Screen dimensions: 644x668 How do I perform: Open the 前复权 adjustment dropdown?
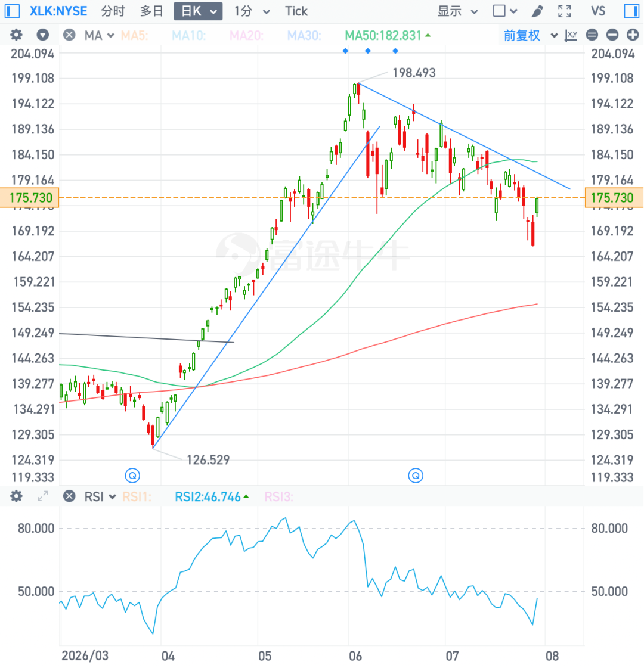click(x=531, y=35)
